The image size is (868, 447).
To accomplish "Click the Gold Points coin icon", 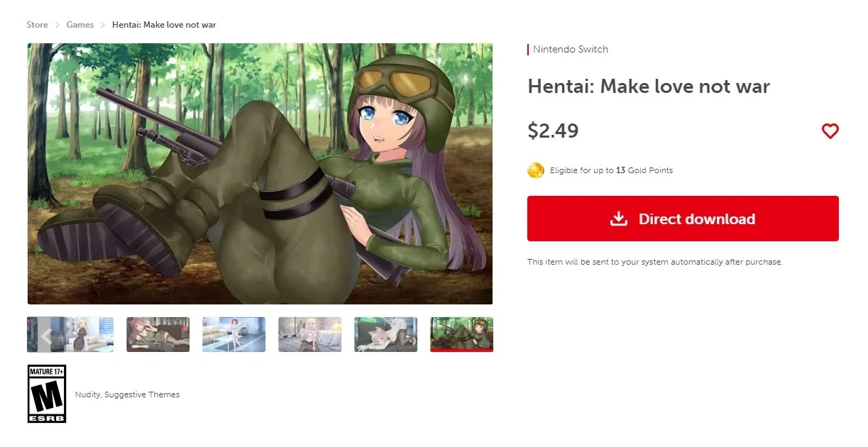I will tap(536, 170).
